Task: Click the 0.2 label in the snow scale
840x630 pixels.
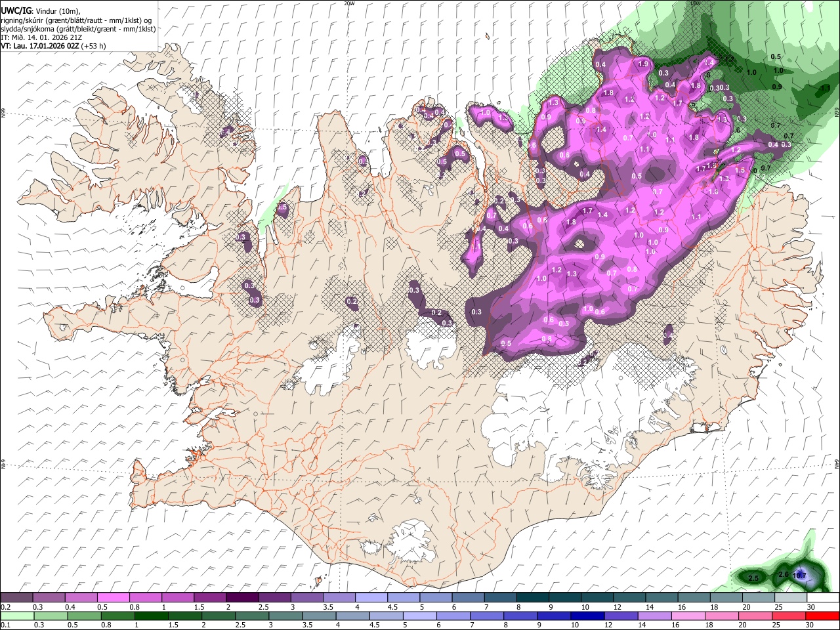Action: tap(6, 607)
